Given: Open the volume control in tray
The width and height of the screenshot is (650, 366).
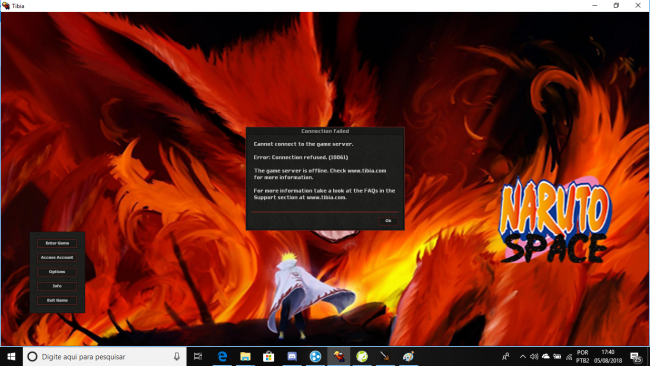Looking at the screenshot, I should click(534, 356).
